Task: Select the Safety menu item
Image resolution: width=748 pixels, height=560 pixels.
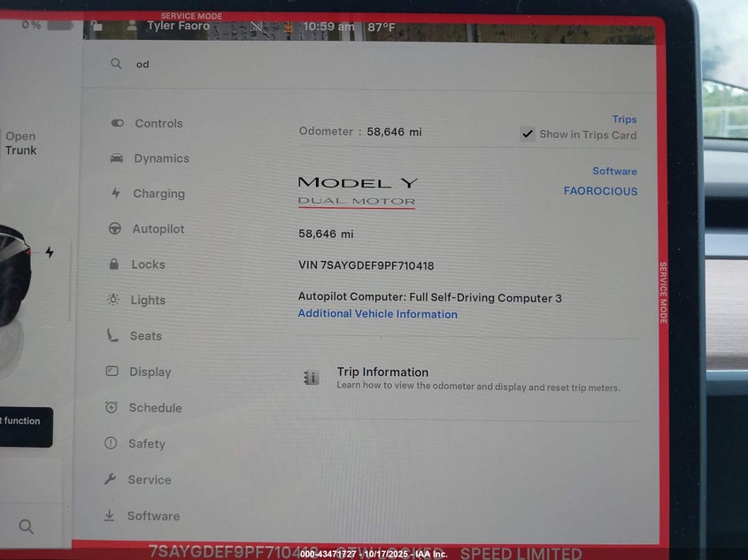Action: tap(146, 444)
